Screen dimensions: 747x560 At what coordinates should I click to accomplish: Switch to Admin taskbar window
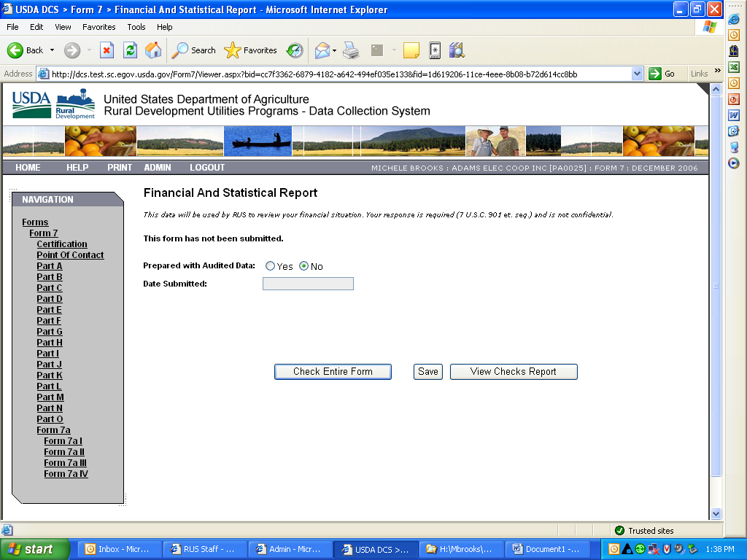[x=290, y=549]
